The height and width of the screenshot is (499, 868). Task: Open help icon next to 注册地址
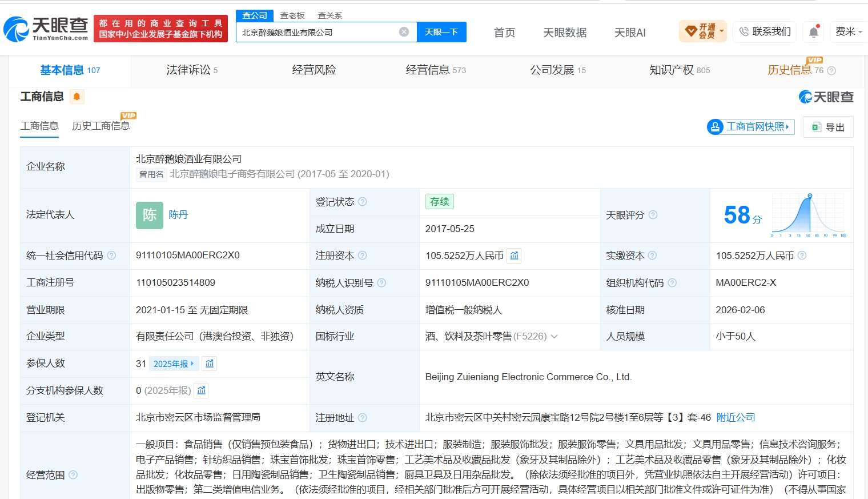click(363, 418)
